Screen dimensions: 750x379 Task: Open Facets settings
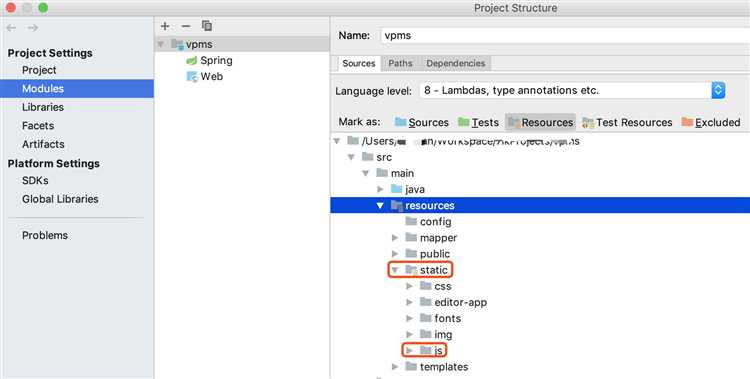coord(38,126)
